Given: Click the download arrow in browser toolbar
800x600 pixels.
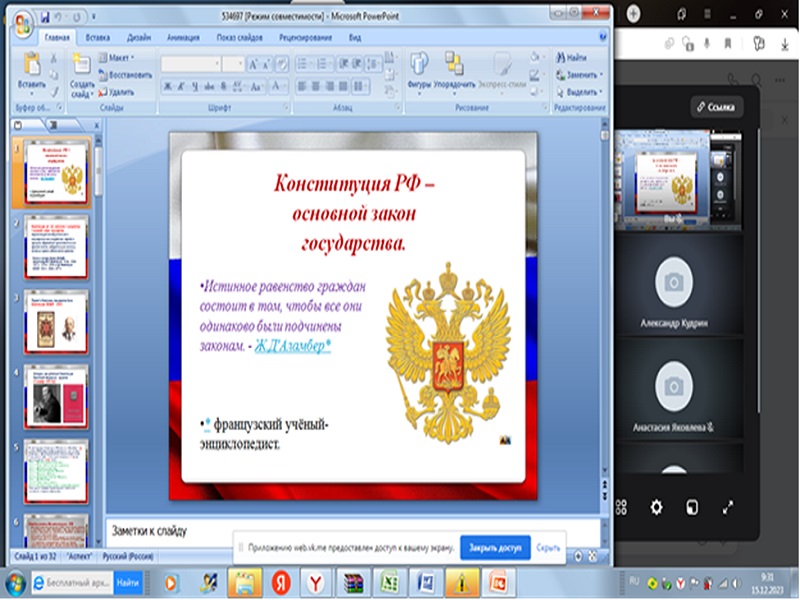Looking at the screenshot, I should [785, 45].
